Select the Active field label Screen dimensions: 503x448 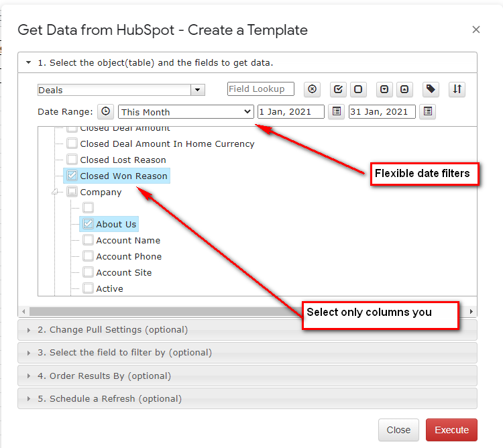pos(109,288)
